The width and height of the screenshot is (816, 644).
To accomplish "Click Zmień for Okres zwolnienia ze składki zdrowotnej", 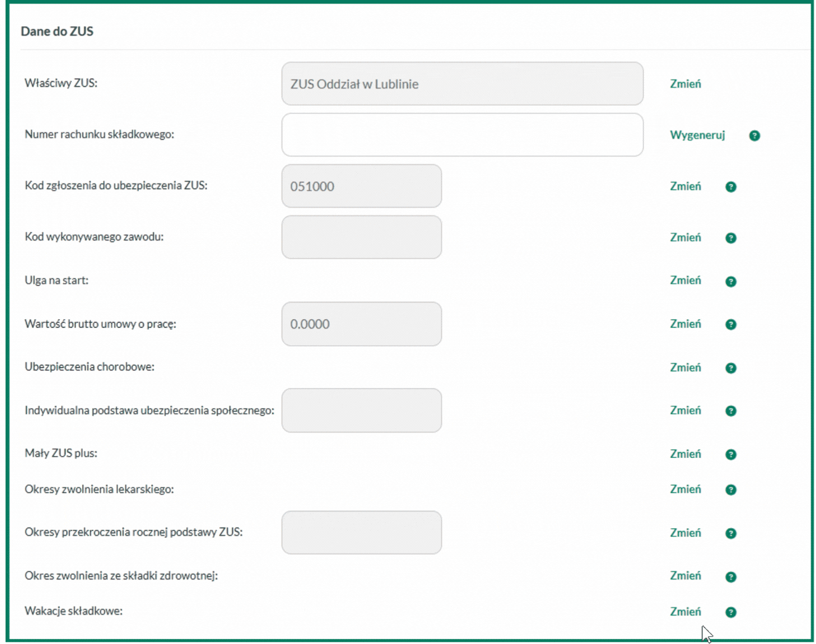I will [685, 576].
